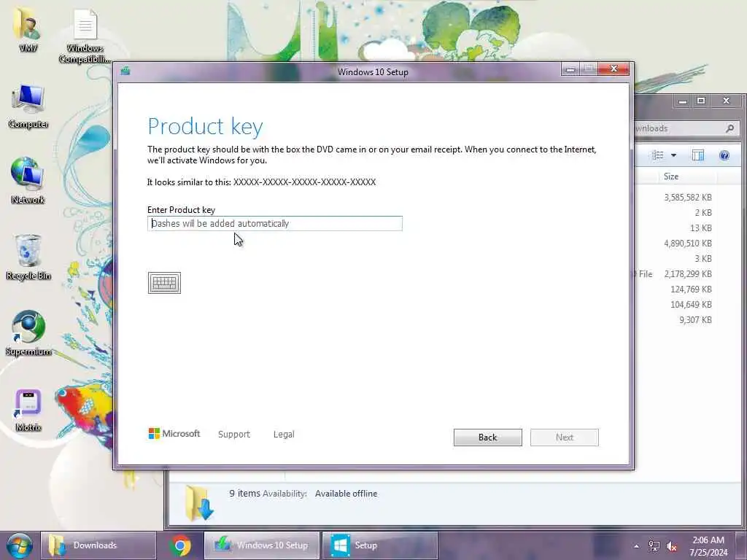Open the Support link
Screen dimensions: 747x560
(x=234, y=435)
